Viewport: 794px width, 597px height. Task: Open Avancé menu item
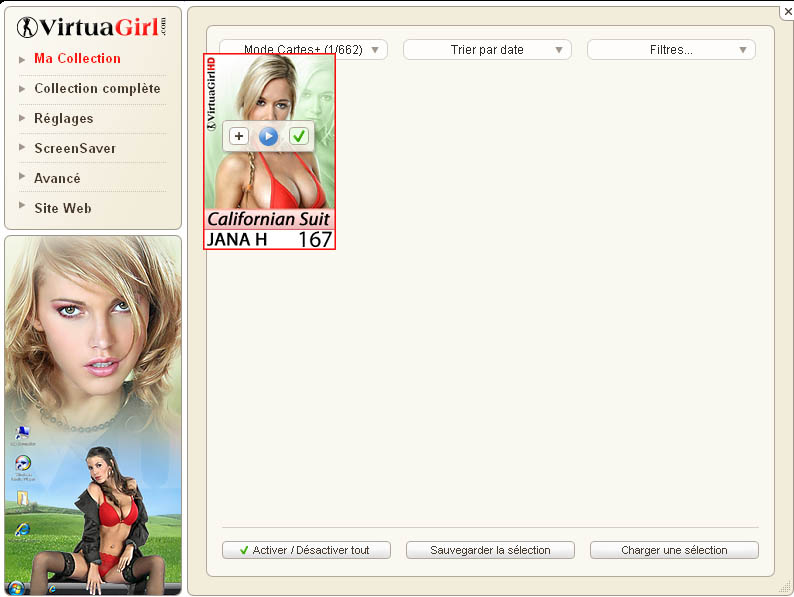[x=57, y=178]
